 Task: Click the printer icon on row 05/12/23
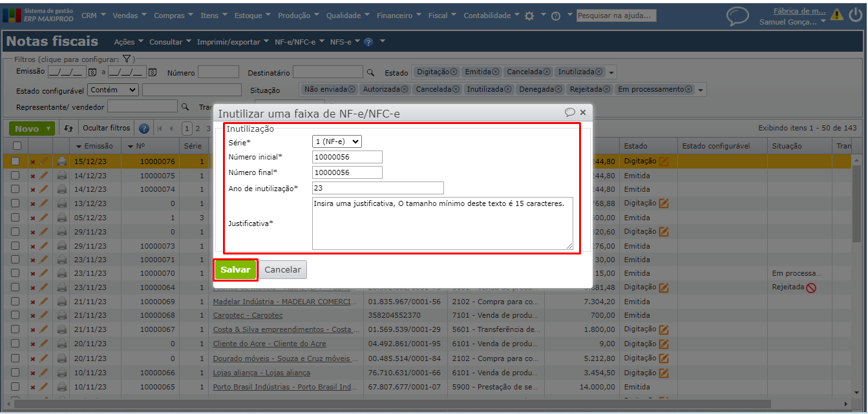coord(62,218)
